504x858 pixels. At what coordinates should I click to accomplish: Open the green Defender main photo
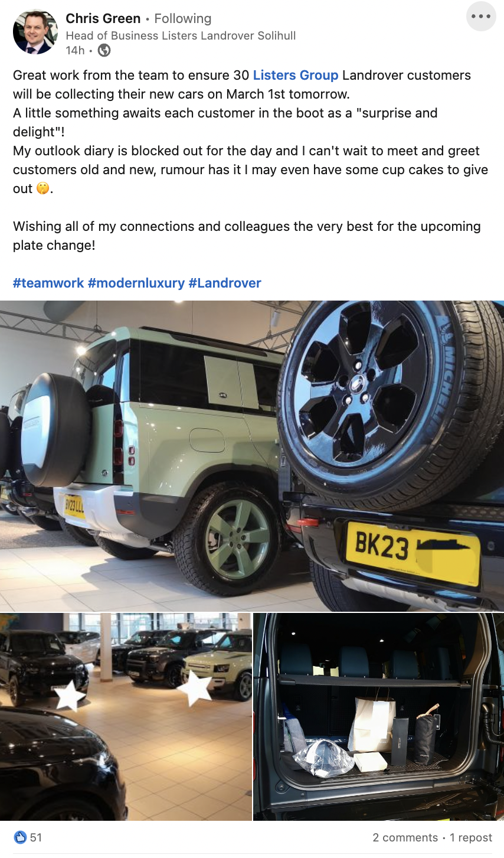(252, 456)
